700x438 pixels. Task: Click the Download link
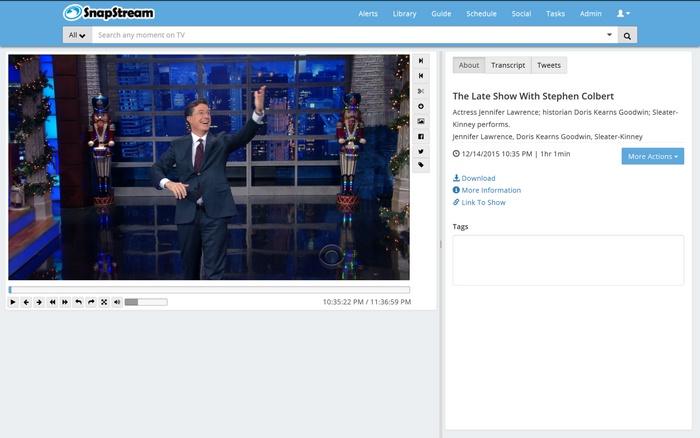point(474,178)
